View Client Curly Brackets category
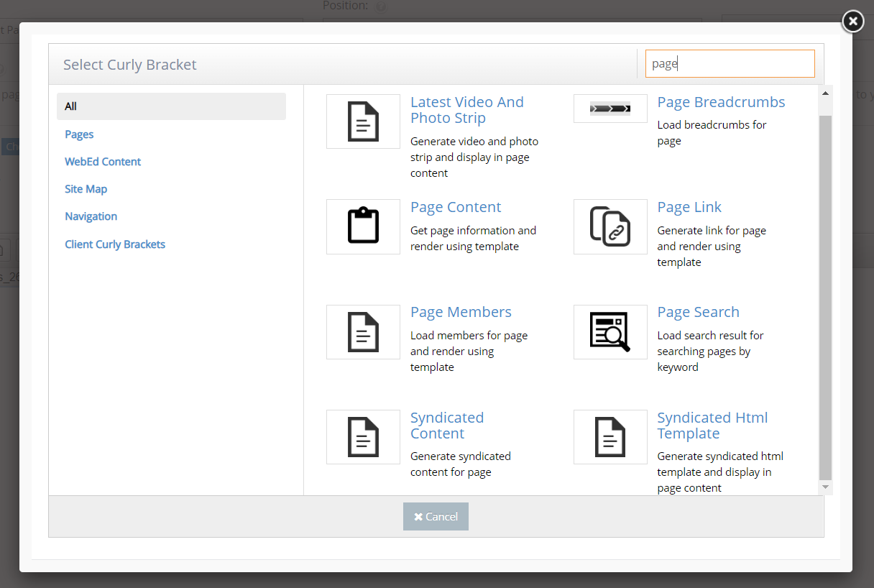Screen dimensions: 874x588 pos(115,244)
